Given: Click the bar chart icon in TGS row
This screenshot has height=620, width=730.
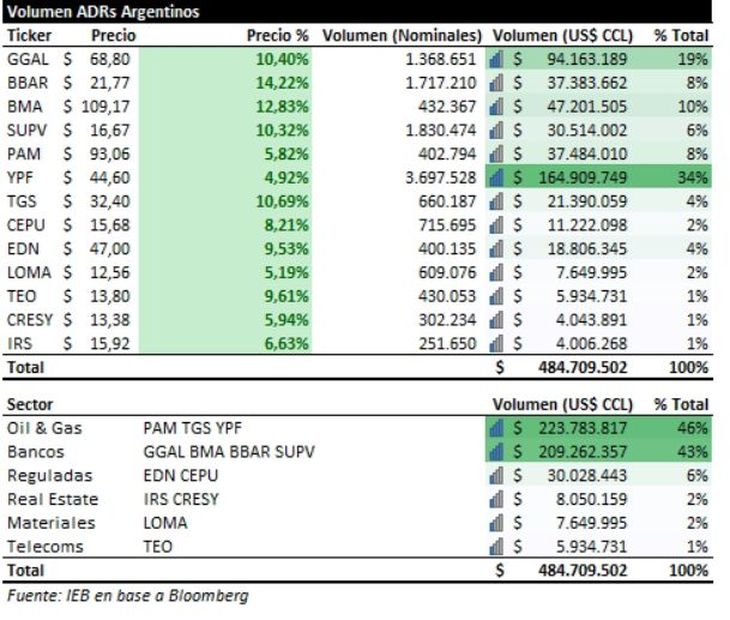Looking at the screenshot, I should 496,202.
